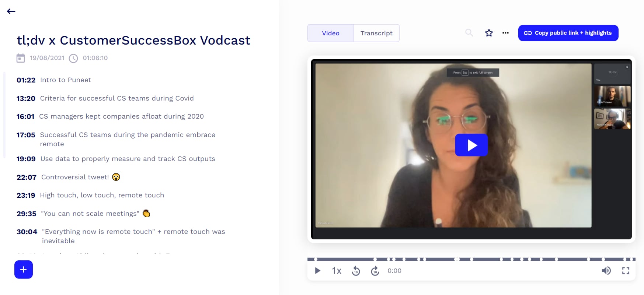Star this recording as favorite
The width and height of the screenshot is (644, 295).
[489, 33]
